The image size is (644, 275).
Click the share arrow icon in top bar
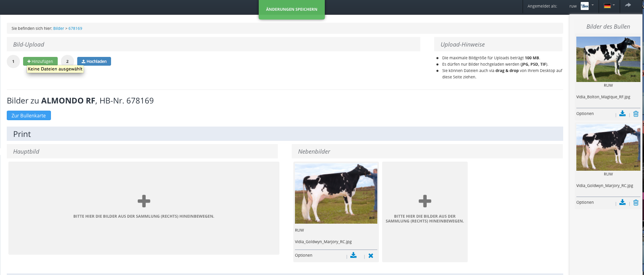coord(628,6)
